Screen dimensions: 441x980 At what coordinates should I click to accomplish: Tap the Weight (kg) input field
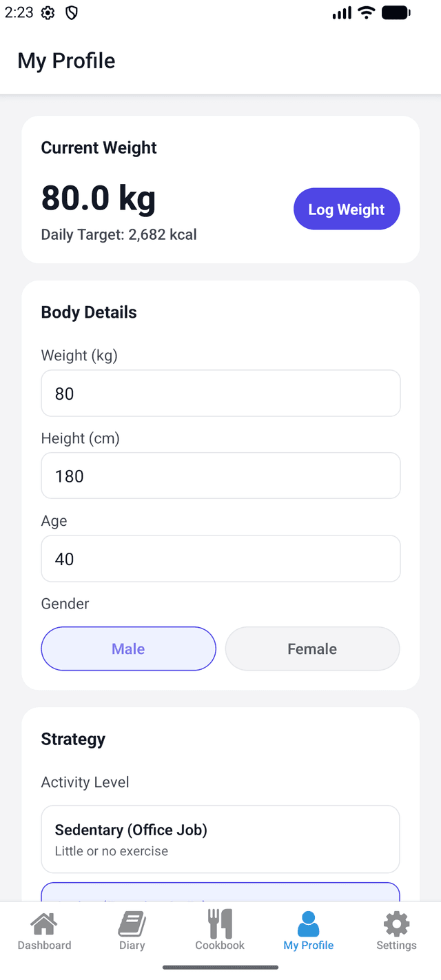(x=220, y=393)
